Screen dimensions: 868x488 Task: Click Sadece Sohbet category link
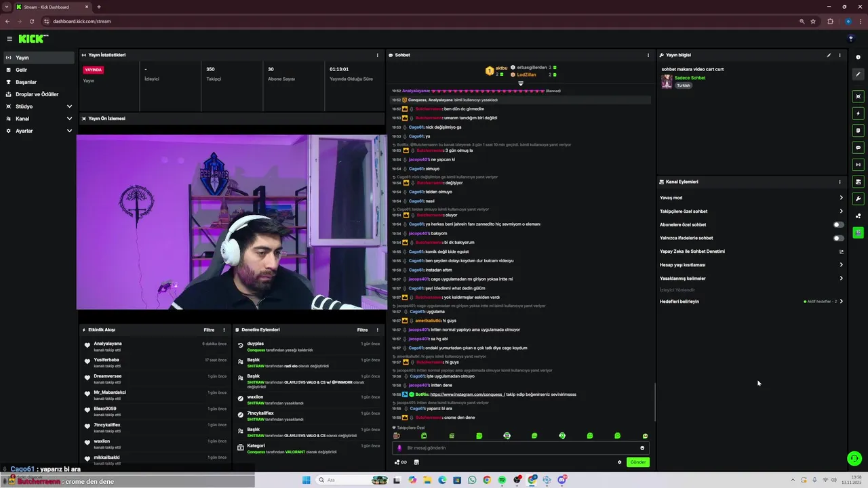pyautogui.click(x=690, y=78)
